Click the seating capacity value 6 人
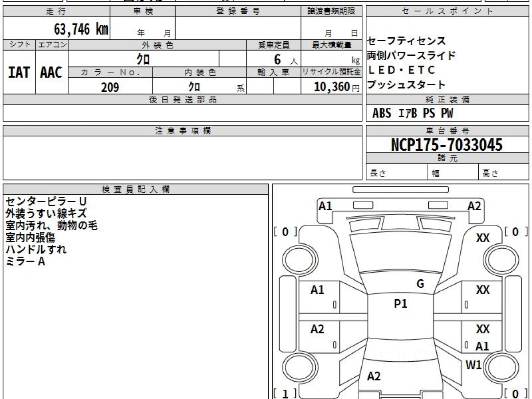Viewport: 532px width, 399px height. pyautogui.click(x=286, y=59)
